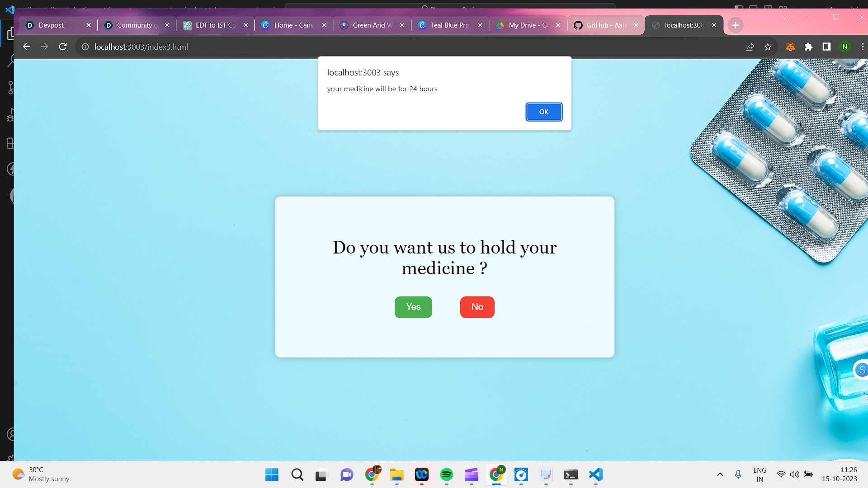This screenshot has height=488, width=868.
Task: Show hidden system tray icons
Action: 720,474
